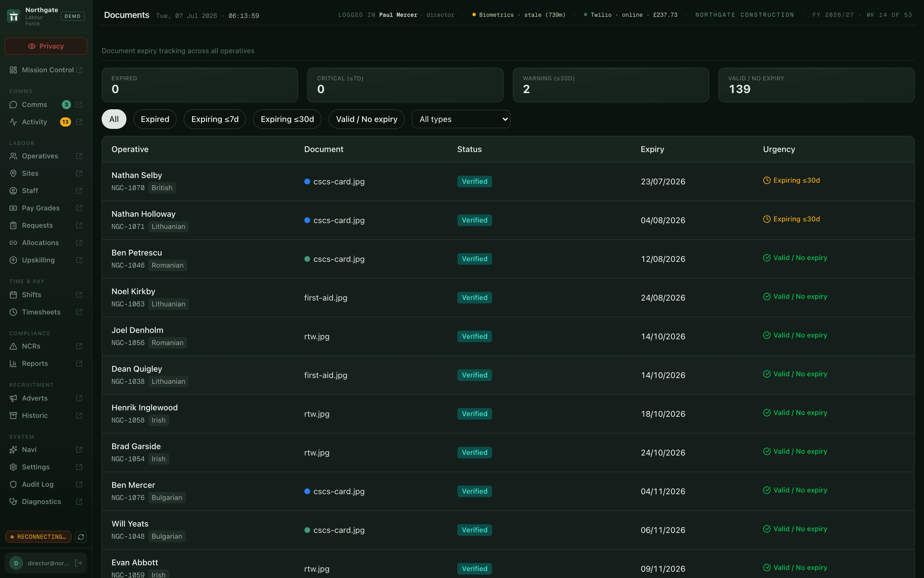Open Operatives page

(x=40, y=156)
